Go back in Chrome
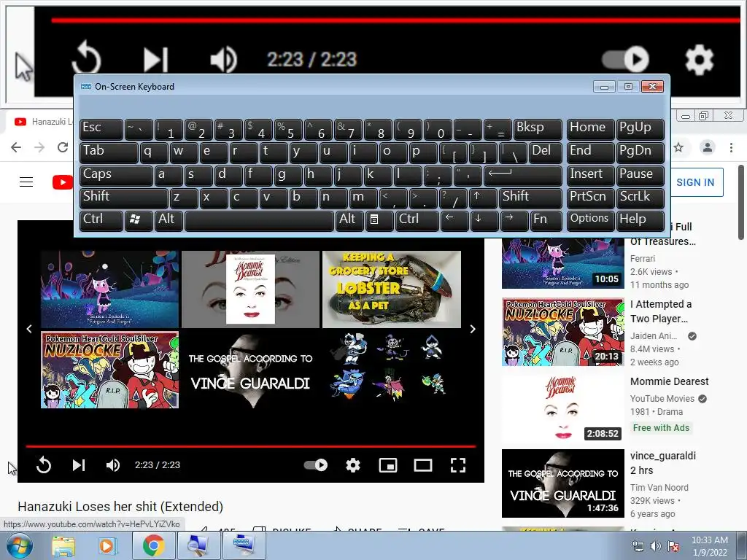Image resolution: width=747 pixels, height=560 pixels. click(16, 147)
